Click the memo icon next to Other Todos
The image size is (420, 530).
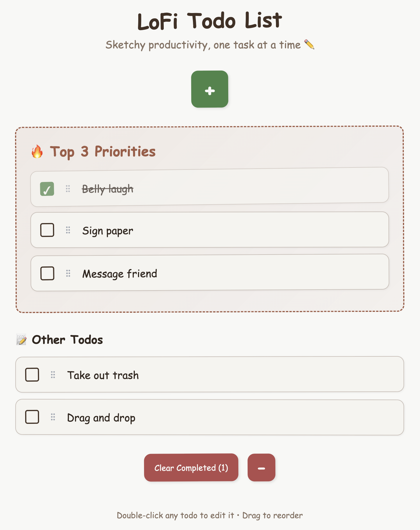click(21, 339)
